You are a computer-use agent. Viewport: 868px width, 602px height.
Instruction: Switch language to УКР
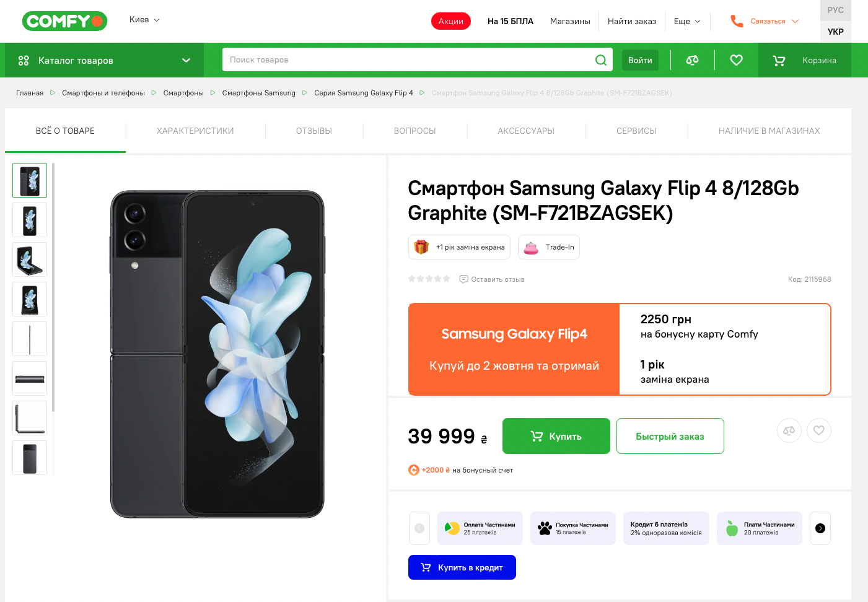click(835, 32)
